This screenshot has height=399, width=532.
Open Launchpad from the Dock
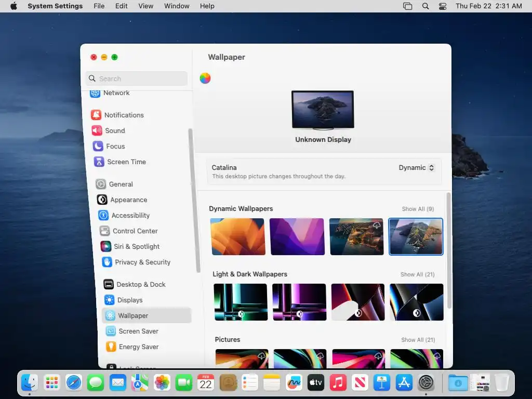51,383
